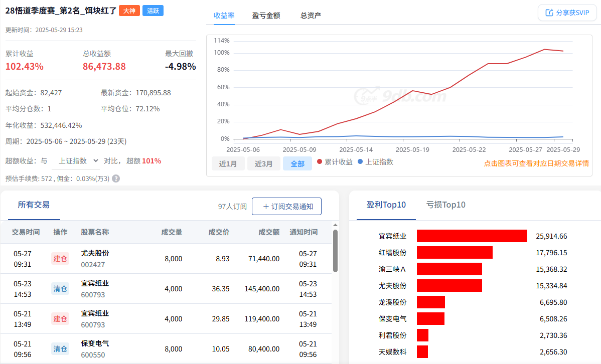Click the 保变电气 red profit bar
This screenshot has height=364, width=601.
click(x=431, y=318)
